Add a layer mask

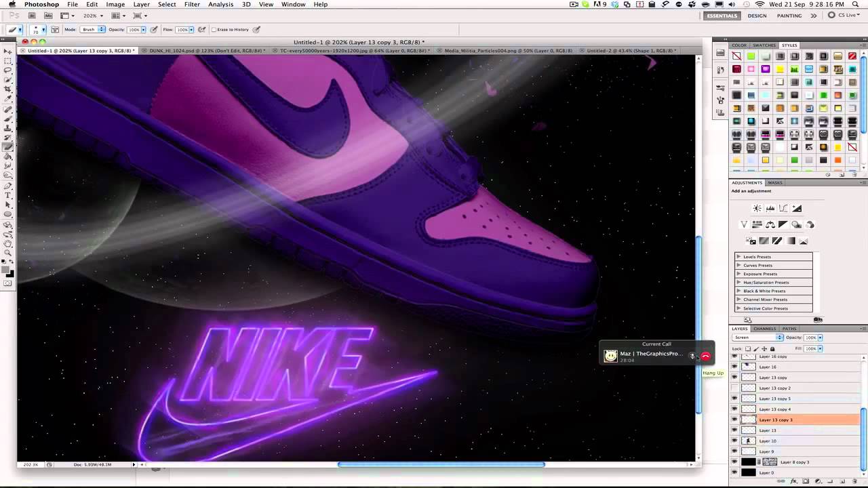[806, 481]
